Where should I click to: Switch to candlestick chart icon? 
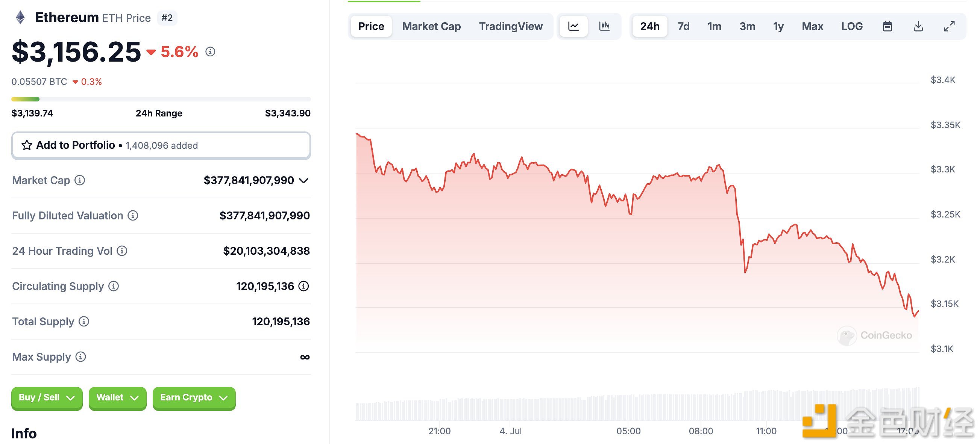604,26
